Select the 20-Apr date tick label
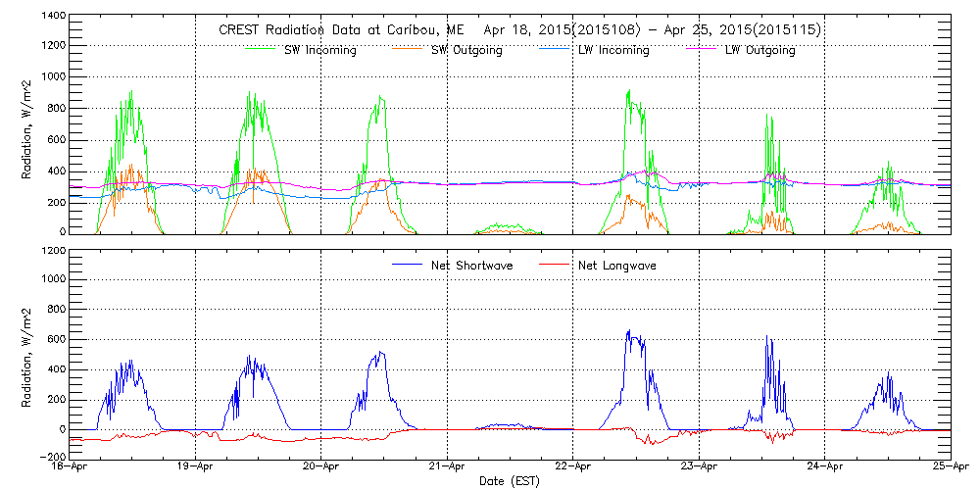980x490 pixels. (321, 467)
